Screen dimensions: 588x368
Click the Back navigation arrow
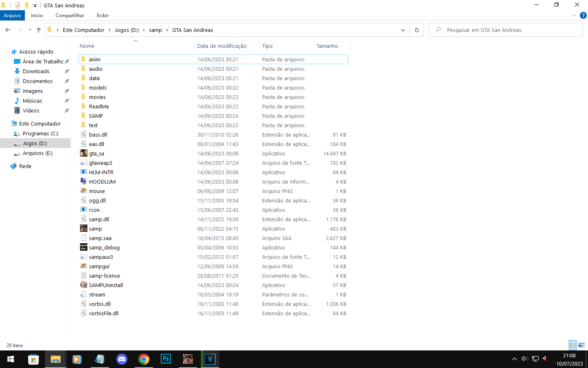[x=8, y=30]
